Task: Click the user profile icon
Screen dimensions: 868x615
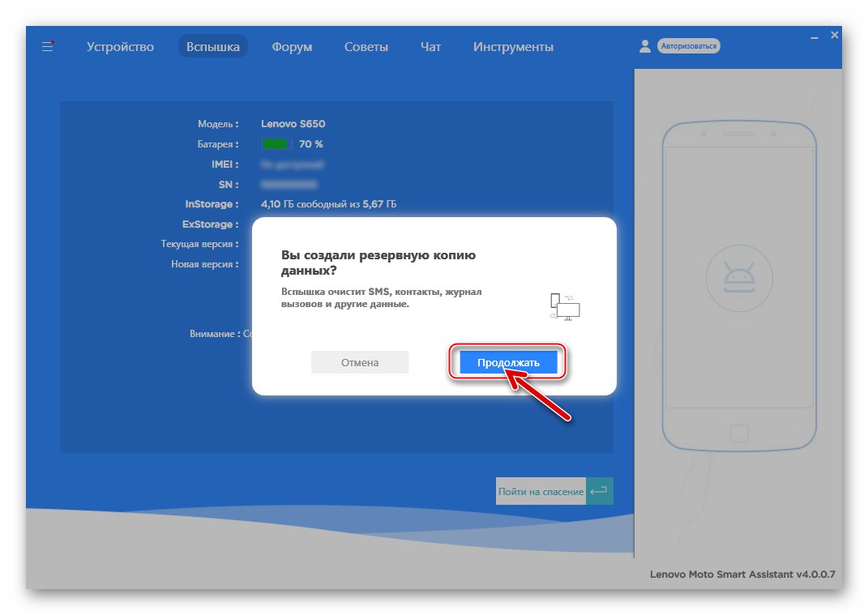Action: coord(645,46)
